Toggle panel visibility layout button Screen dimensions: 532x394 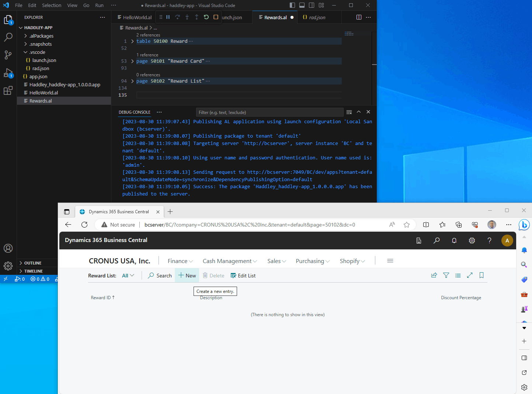pos(302,5)
